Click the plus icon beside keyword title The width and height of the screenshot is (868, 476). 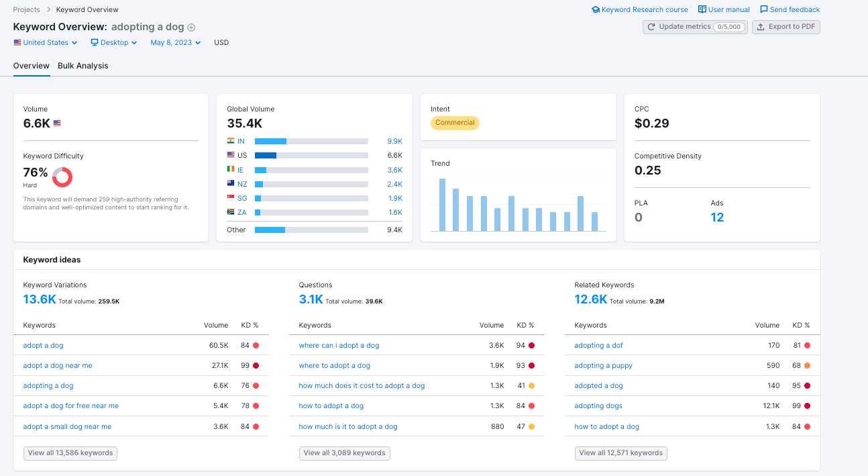pyautogui.click(x=191, y=28)
